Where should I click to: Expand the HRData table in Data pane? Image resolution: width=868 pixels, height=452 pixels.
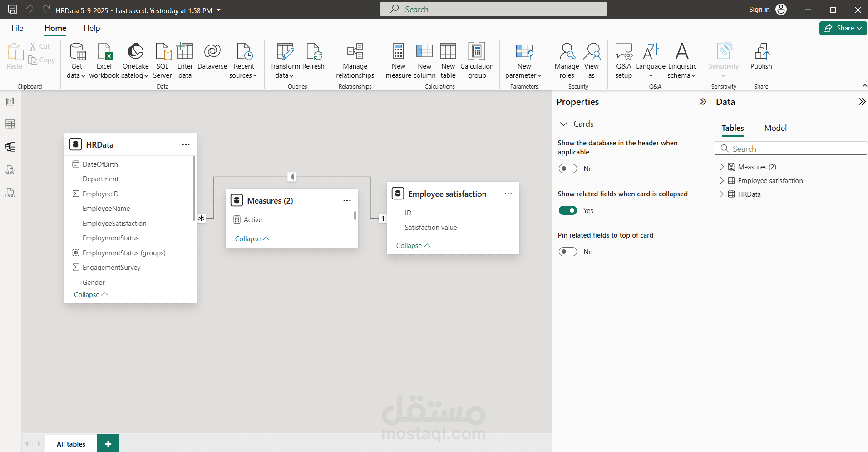click(x=722, y=194)
